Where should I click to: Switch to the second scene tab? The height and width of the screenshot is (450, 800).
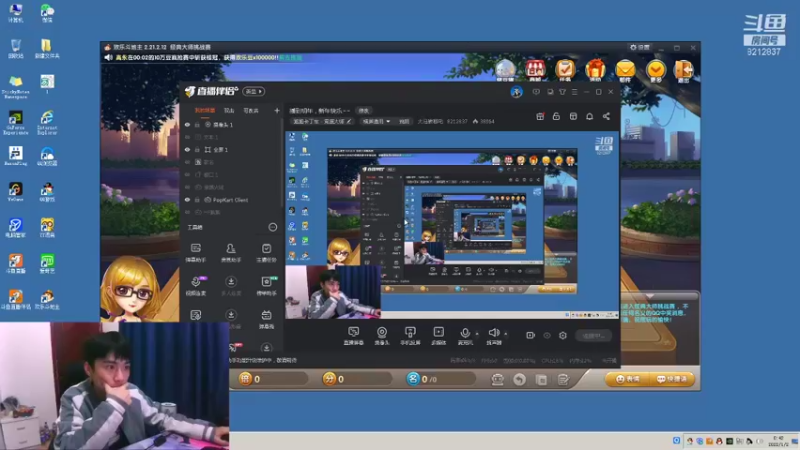click(229, 110)
